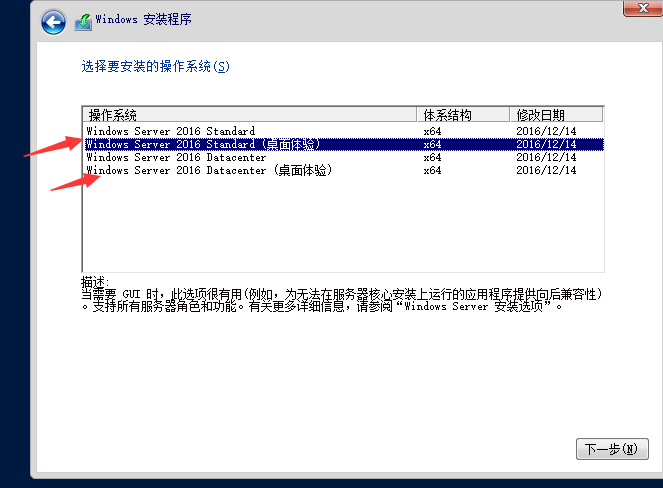The height and width of the screenshot is (488, 663).
Task: Click the 体系结构 column header
Action: pyautogui.click(x=463, y=115)
